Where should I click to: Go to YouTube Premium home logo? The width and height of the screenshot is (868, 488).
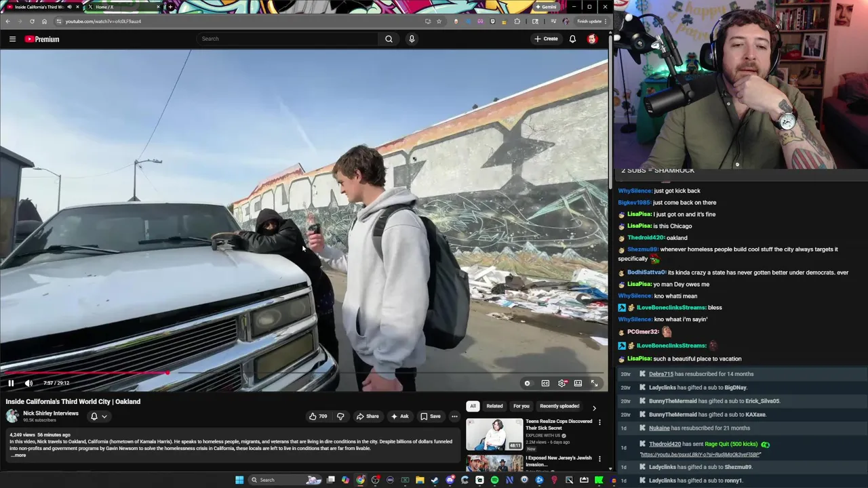pos(42,39)
